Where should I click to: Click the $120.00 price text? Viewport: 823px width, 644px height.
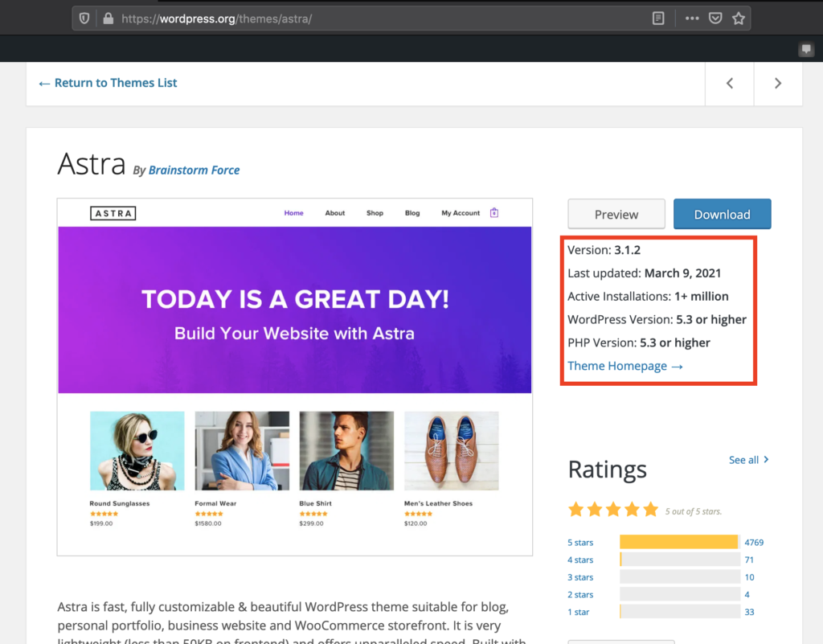click(x=416, y=523)
